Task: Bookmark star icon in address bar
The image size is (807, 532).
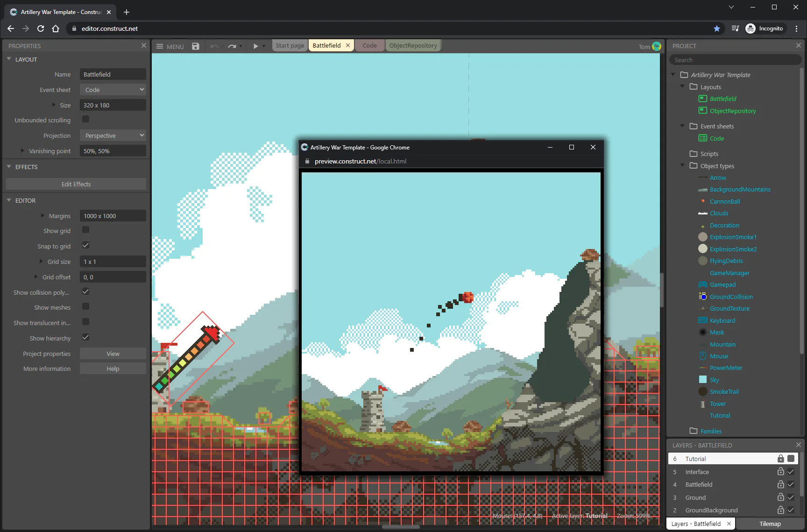Action: point(717,28)
